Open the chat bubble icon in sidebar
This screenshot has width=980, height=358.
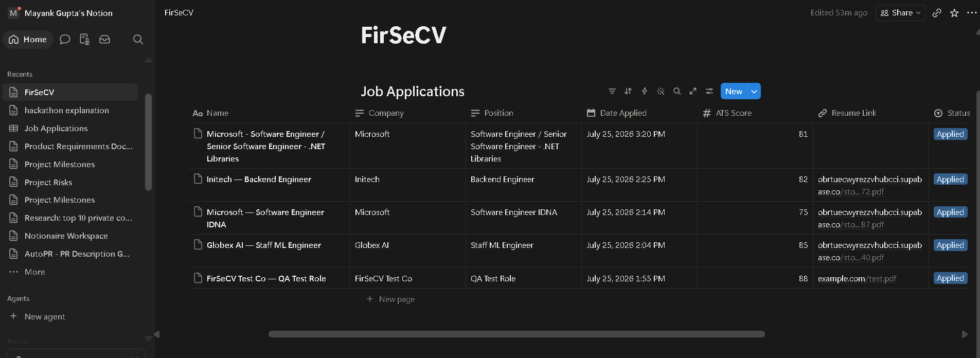point(65,39)
